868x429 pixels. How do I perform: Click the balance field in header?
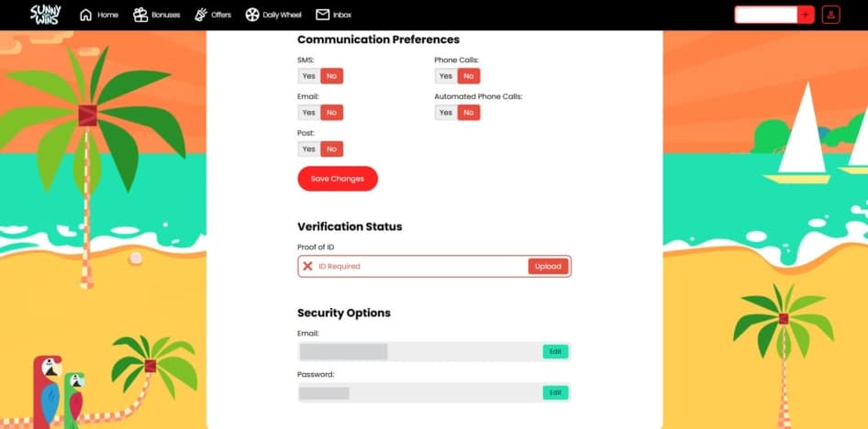765,15
